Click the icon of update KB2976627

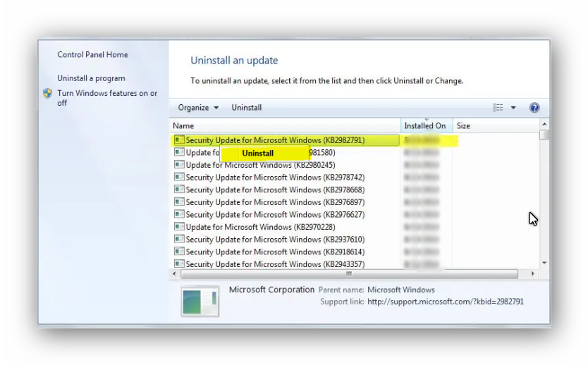pyautogui.click(x=179, y=214)
